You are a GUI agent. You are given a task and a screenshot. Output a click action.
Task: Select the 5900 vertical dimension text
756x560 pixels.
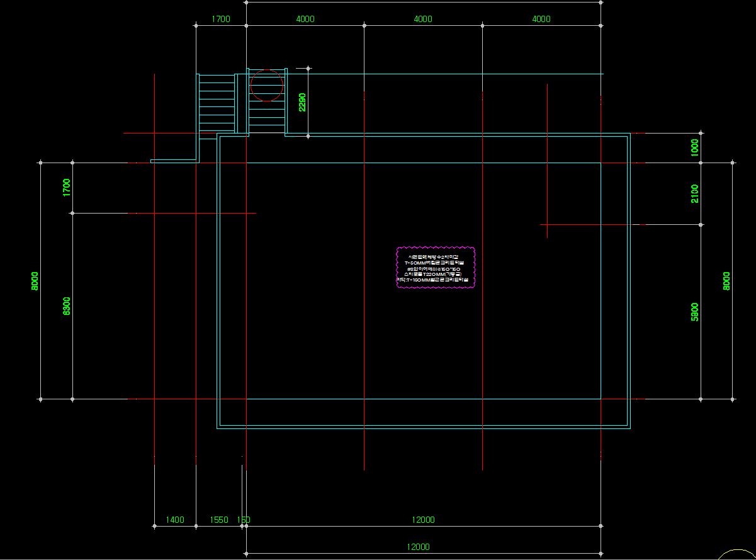[x=695, y=312]
